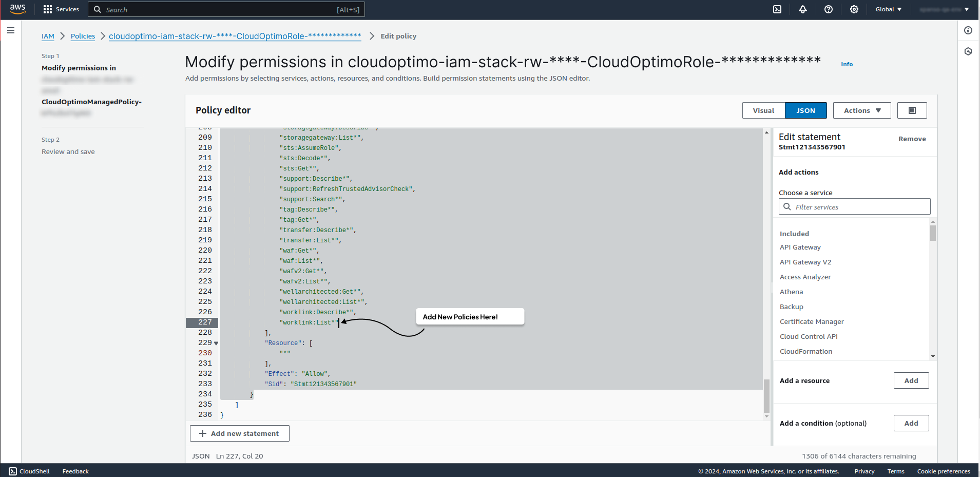Click the AWS logo home icon
980x477 pixels.
[x=17, y=9]
